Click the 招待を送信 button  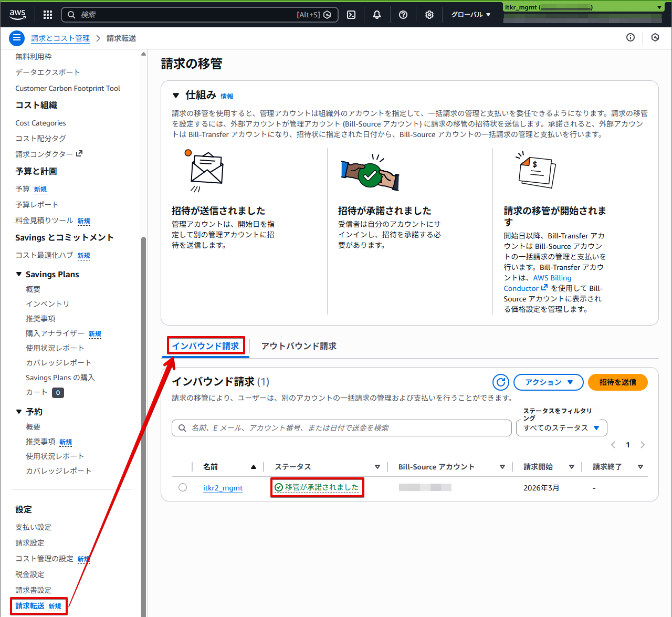coord(618,382)
